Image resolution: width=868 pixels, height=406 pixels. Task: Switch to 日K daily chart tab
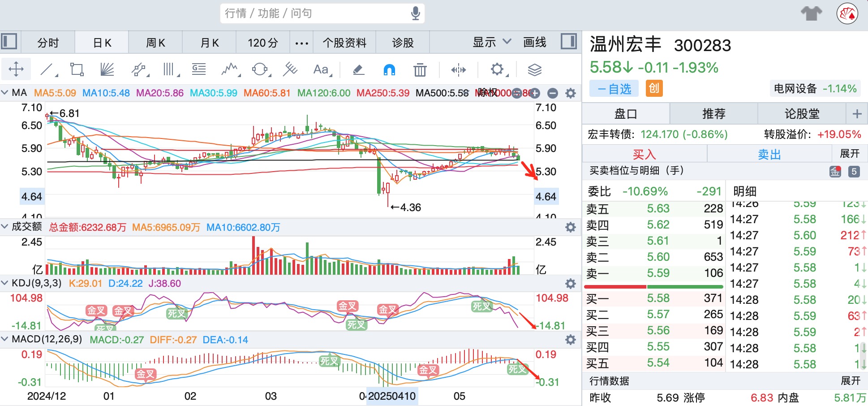(x=102, y=43)
